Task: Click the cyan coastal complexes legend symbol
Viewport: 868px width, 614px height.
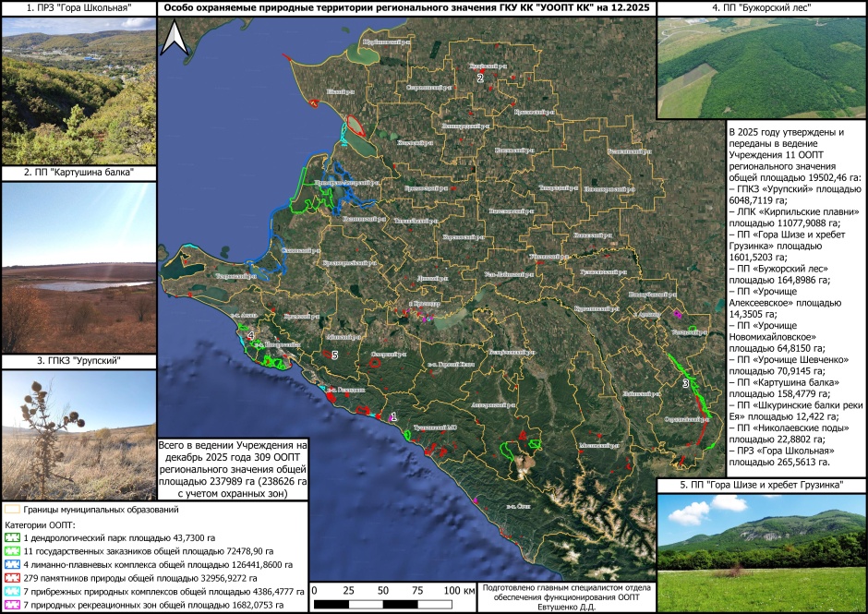Action: point(13,591)
